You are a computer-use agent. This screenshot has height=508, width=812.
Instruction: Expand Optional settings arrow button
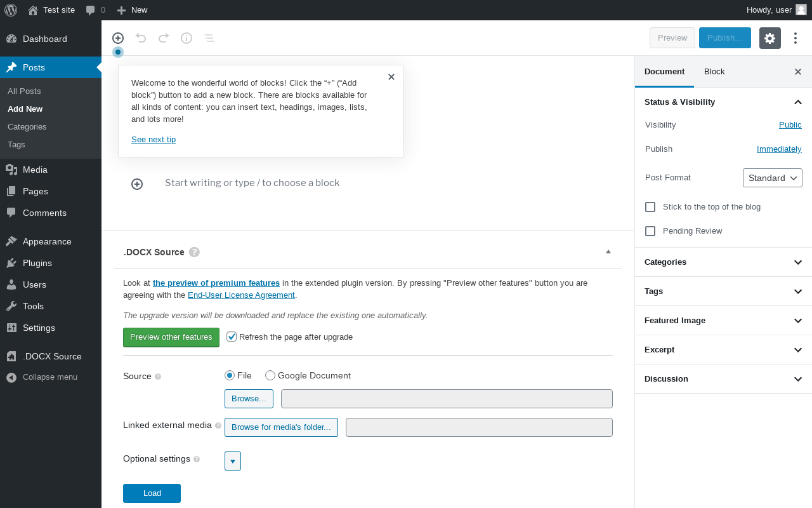[x=233, y=461]
